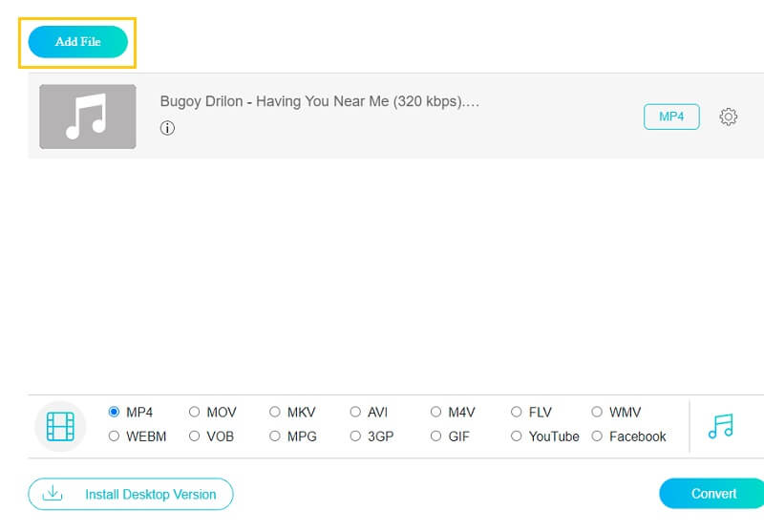Select the MKV format radio button
764x532 pixels.
(x=275, y=413)
